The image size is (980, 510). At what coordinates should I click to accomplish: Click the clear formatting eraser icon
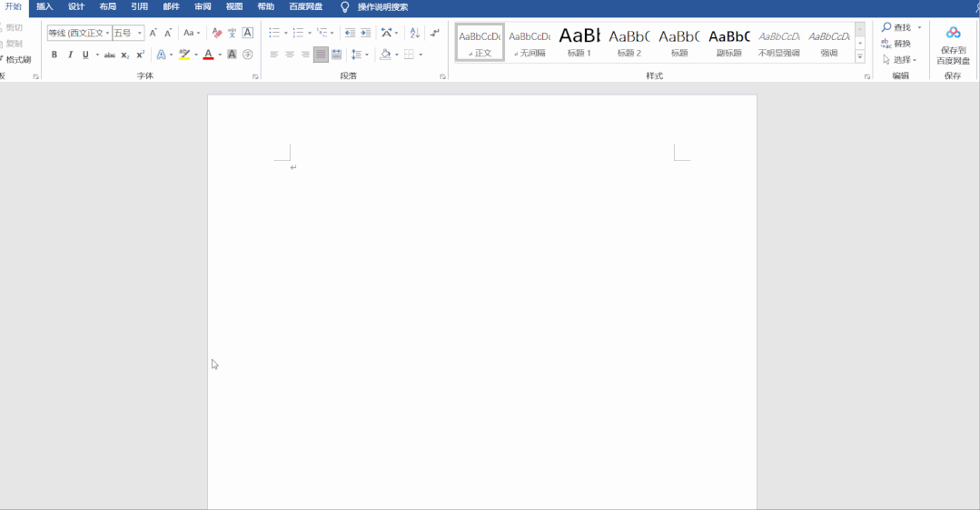pyautogui.click(x=216, y=33)
